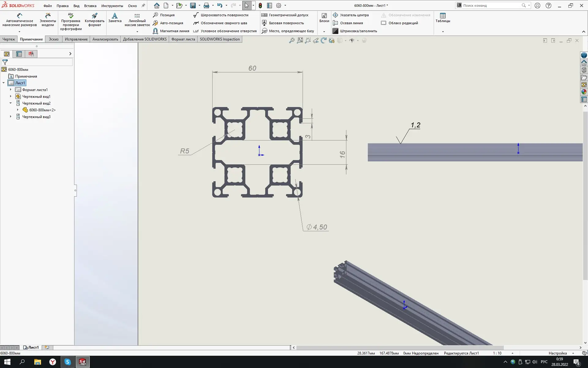
Task: Click the rebuild traffic light icon
Action: point(260,6)
